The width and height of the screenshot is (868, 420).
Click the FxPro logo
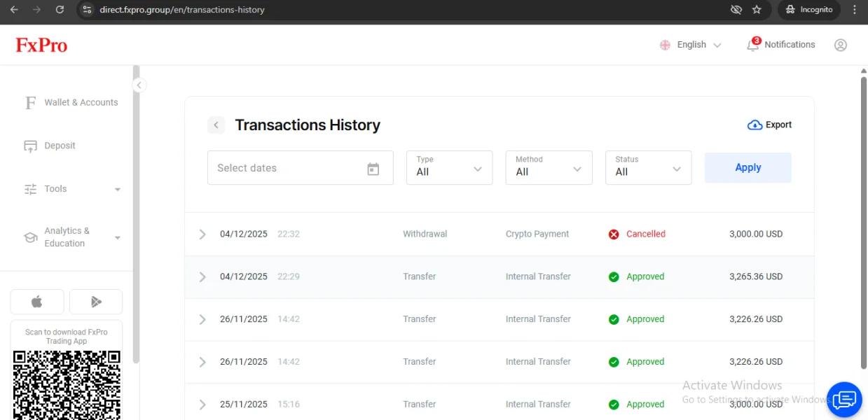pos(41,45)
